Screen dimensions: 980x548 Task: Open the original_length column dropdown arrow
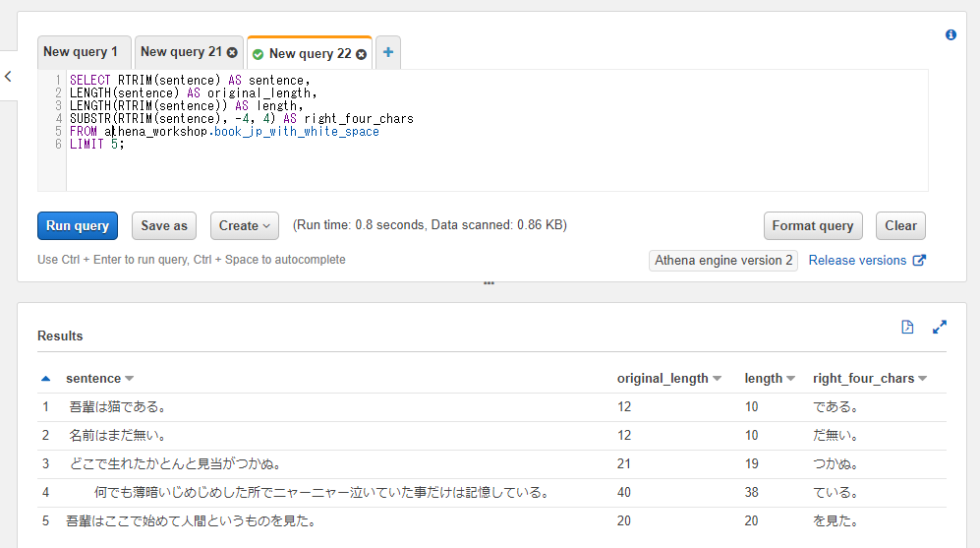point(718,379)
